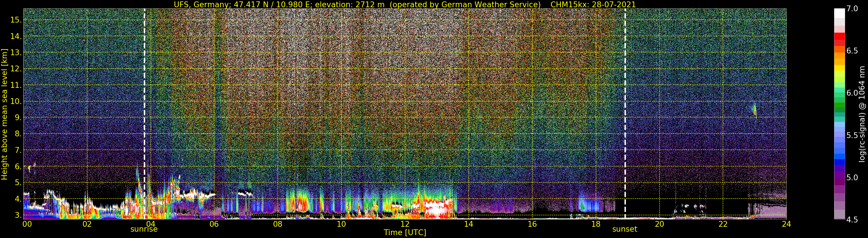Image resolution: width=868 pixels, height=238 pixels.
Task: Click the plot title "UFS, Germany" station text
Action: [202, 4]
